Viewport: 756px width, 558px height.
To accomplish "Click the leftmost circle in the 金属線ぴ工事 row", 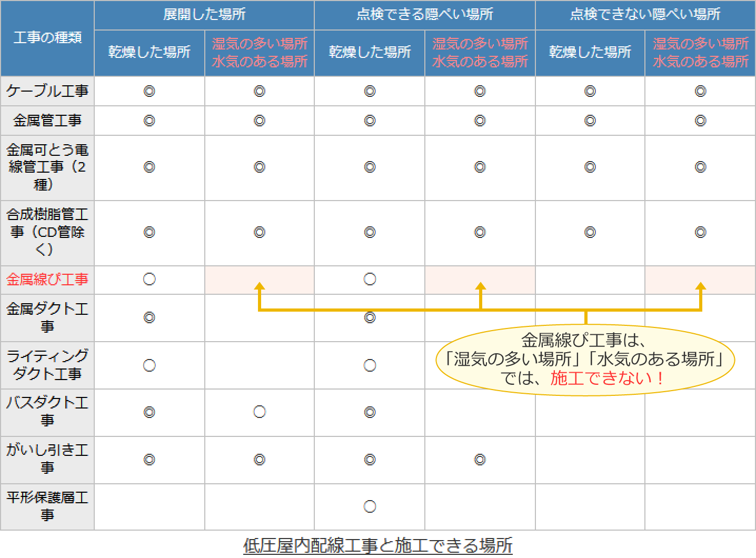I will 149,279.
